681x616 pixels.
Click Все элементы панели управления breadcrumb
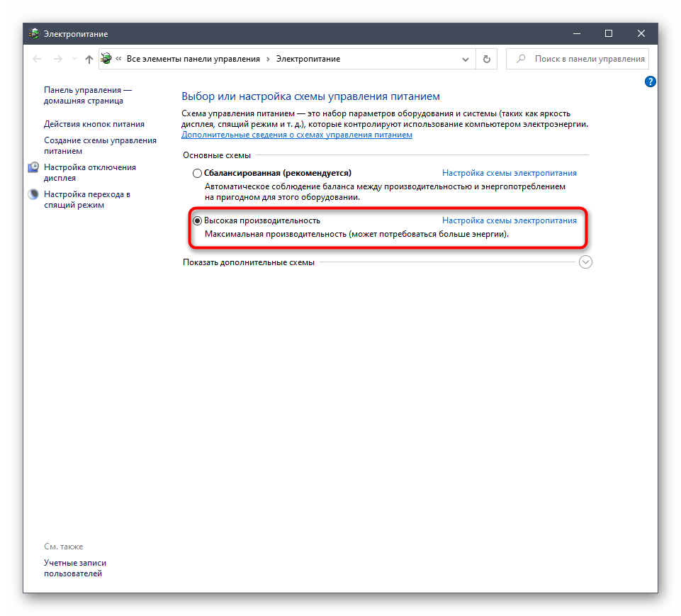tap(193, 59)
